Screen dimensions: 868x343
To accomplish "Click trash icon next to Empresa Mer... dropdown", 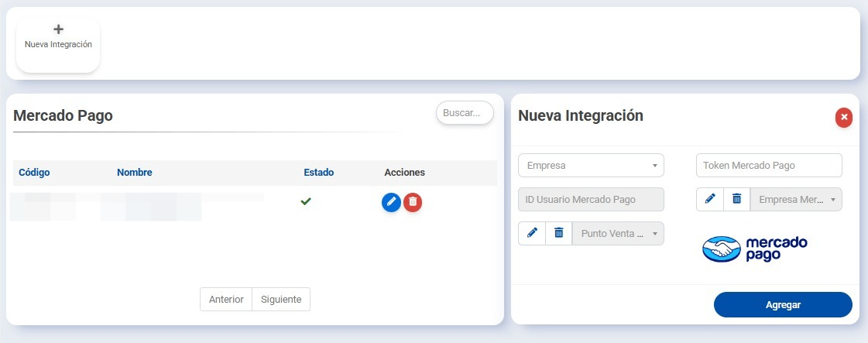I will (x=737, y=199).
